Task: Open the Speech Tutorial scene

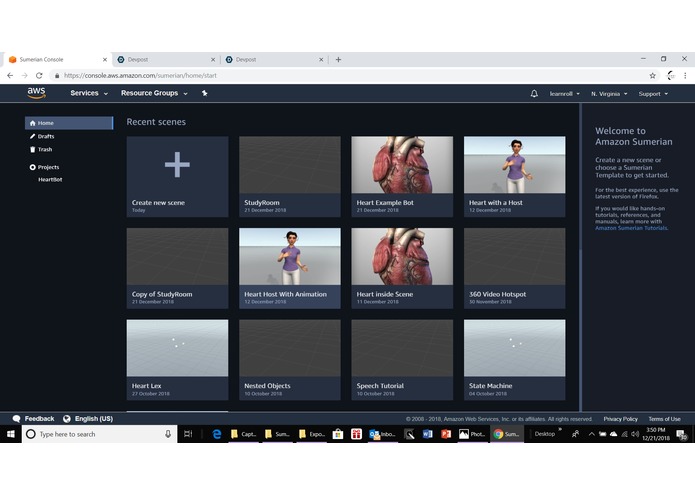Action: click(402, 360)
